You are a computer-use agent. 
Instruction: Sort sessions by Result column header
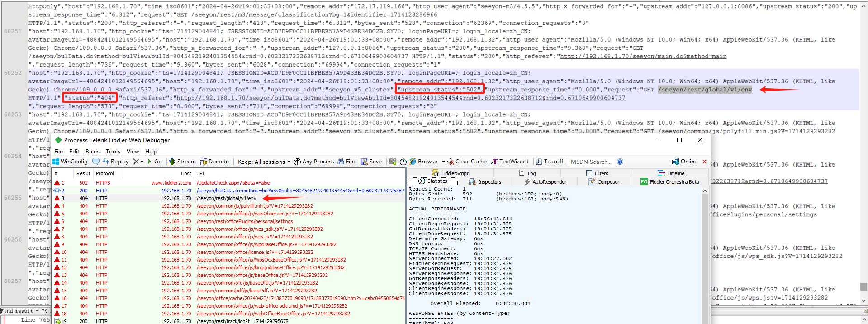[x=83, y=173]
